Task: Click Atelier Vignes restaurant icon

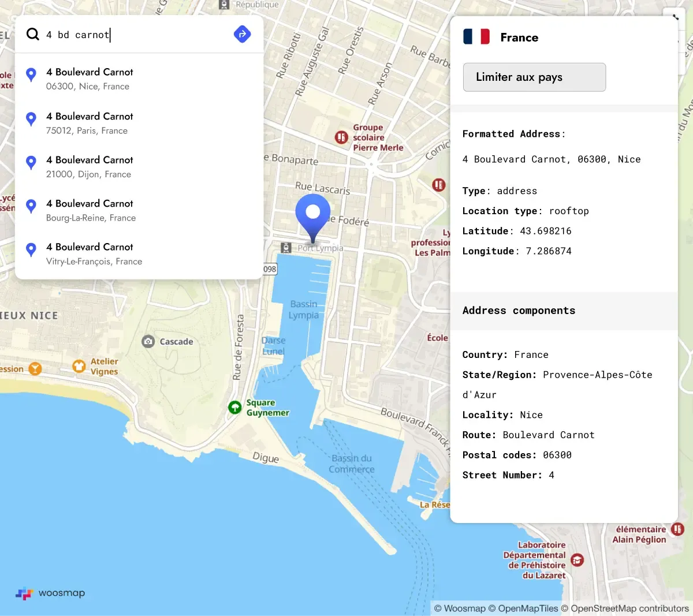Action: (79, 366)
